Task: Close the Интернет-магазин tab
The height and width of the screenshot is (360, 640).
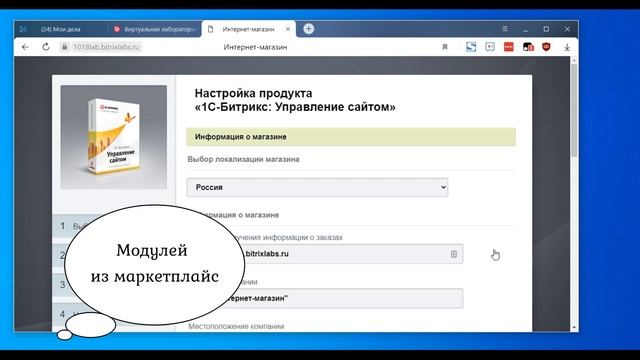Action: (x=288, y=29)
